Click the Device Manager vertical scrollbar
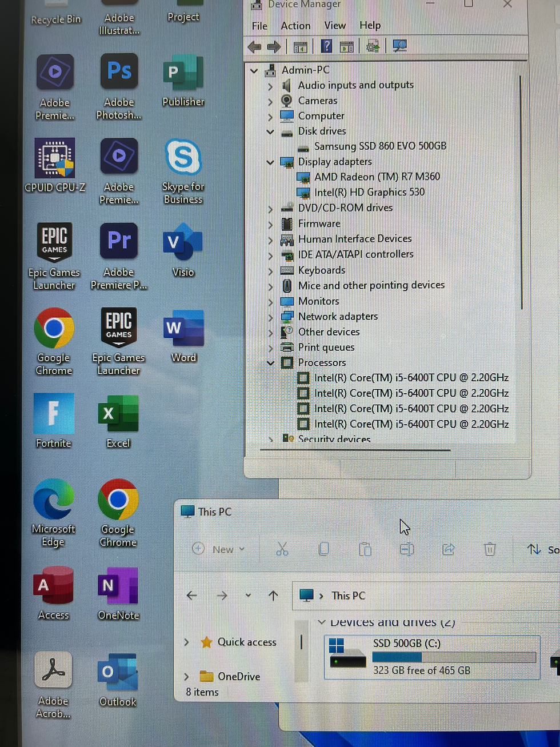The image size is (560, 747). pos(521,193)
